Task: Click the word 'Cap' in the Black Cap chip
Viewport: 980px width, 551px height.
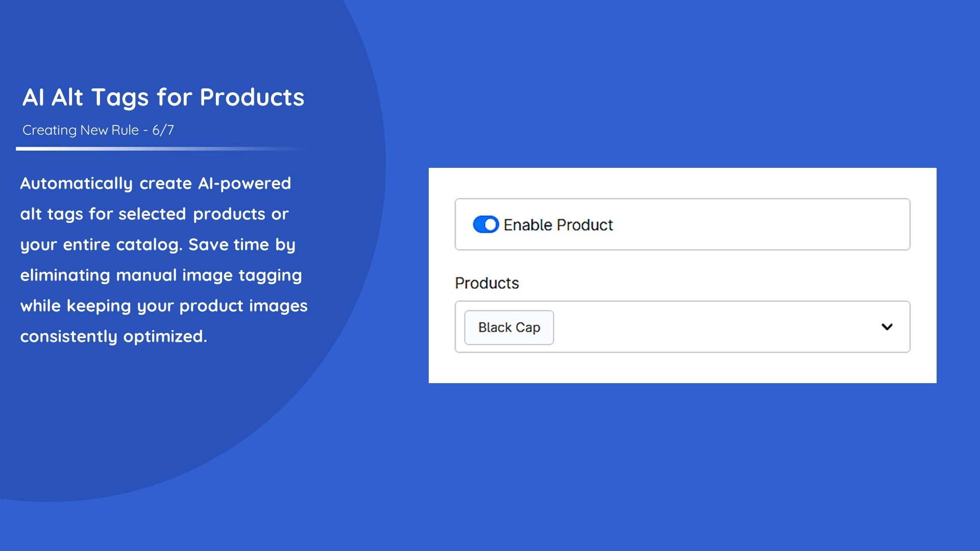Action: [x=528, y=328]
